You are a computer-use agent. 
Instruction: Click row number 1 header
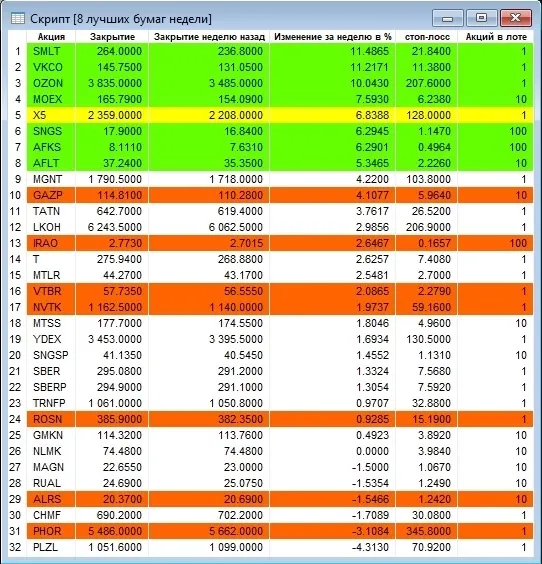17,51
